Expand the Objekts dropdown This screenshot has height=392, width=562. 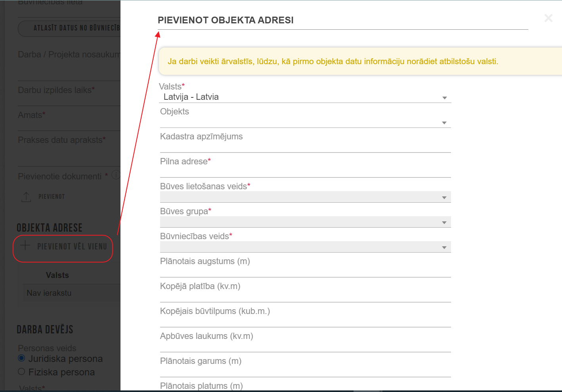coord(305,122)
